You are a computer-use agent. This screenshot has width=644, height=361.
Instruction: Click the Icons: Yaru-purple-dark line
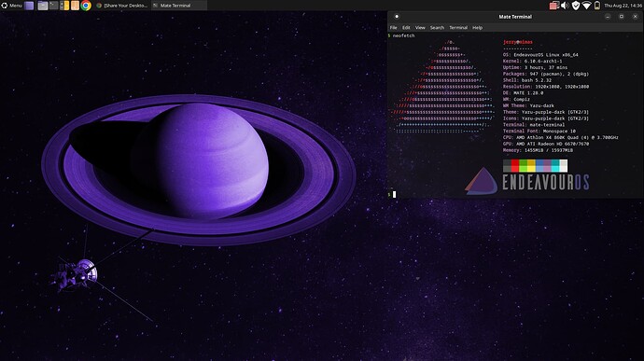click(546, 118)
